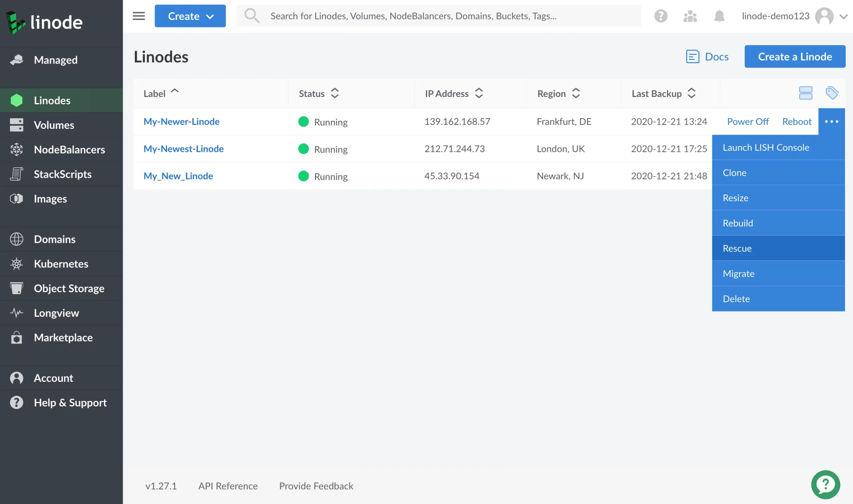Toggle sort order on the Status column
This screenshot has height=504, width=853.
(x=335, y=93)
